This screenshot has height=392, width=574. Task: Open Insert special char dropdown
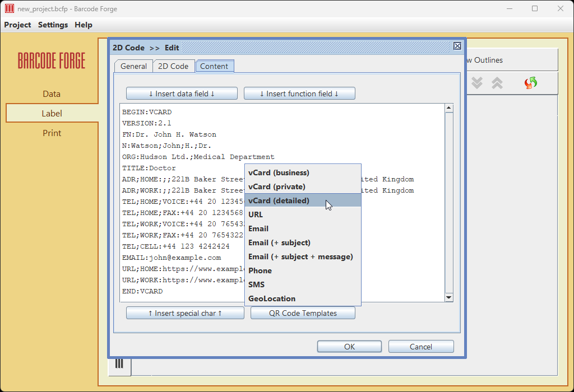185,313
